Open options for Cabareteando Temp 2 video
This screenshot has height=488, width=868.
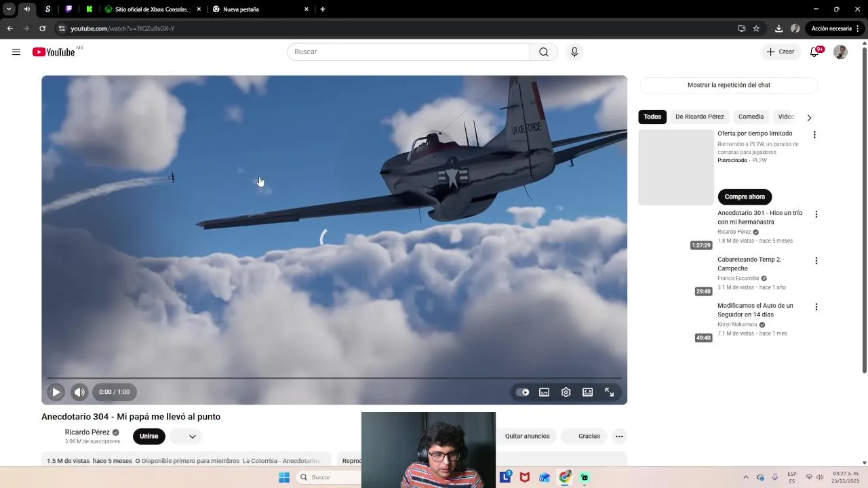coord(816,261)
